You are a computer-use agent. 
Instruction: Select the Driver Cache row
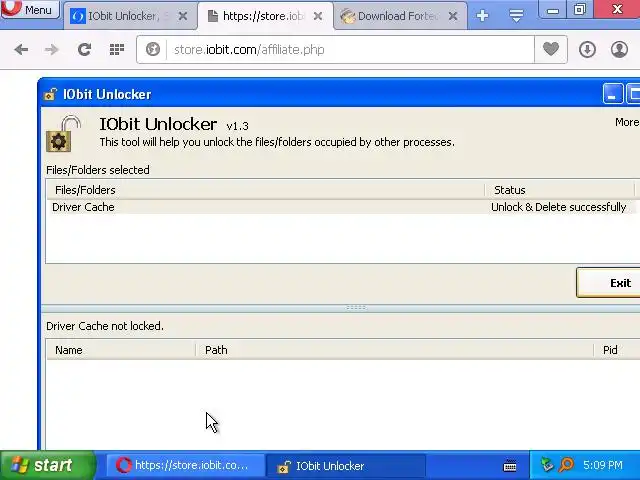tap(343, 207)
